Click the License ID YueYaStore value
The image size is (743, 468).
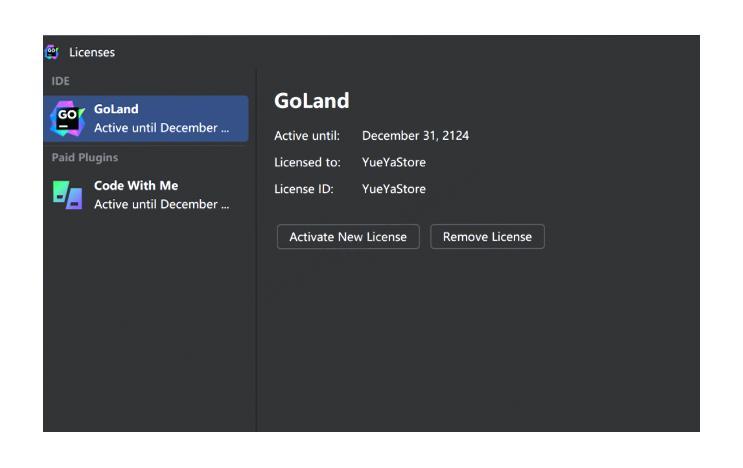point(393,188)
